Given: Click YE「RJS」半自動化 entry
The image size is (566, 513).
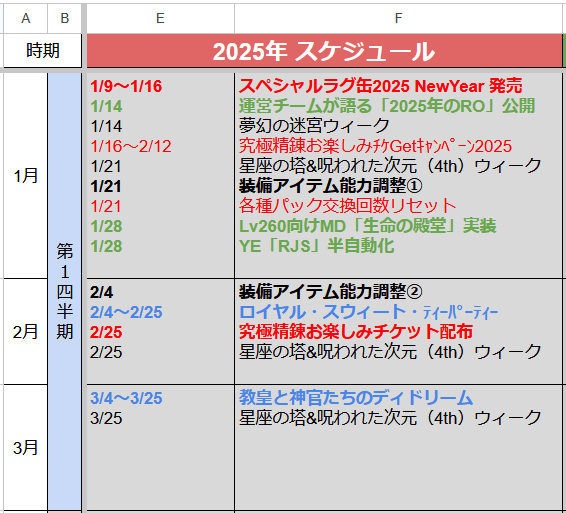Looking at the screenshot, I should pyautogui.click(x=316, y=246).
